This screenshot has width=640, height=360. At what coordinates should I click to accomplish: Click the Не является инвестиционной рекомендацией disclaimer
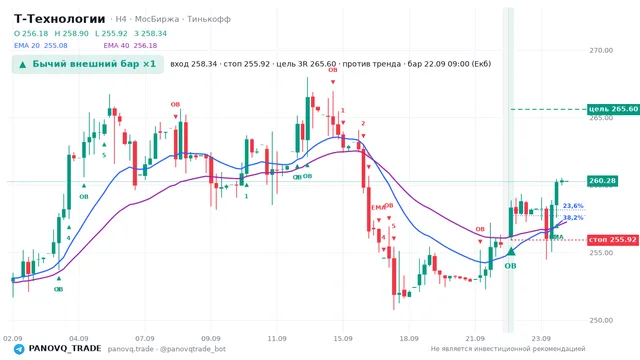(508, 349)
